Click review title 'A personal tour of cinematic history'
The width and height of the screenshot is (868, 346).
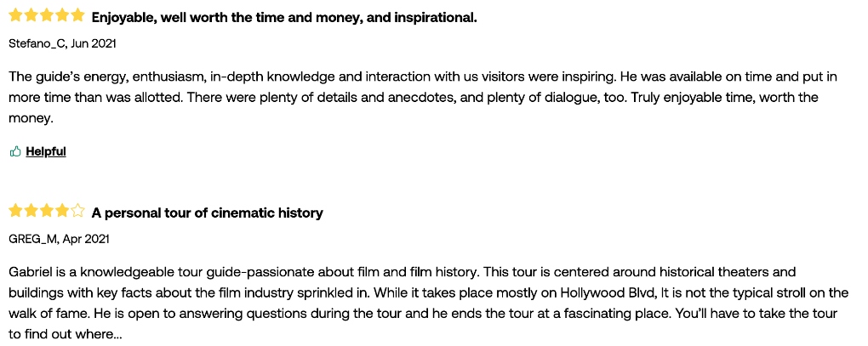click(x=207, y=213)
